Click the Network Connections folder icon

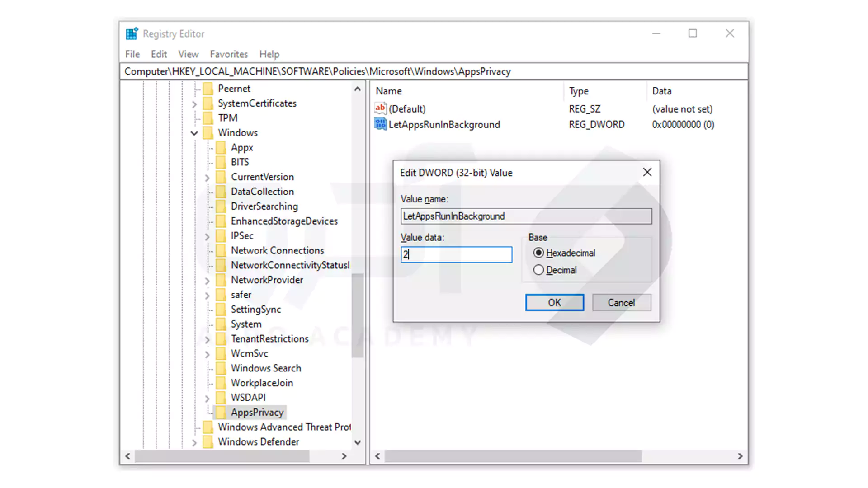point(221,250)
